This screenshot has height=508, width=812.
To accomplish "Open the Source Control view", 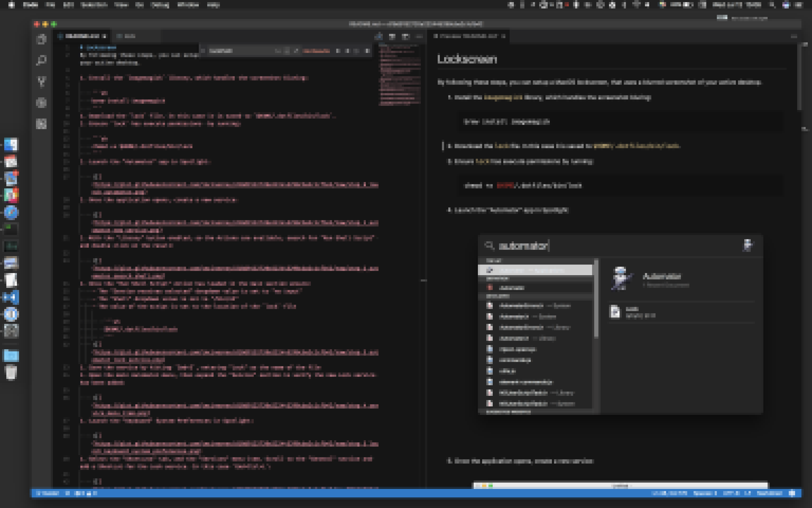I will (x=41, y=82).
